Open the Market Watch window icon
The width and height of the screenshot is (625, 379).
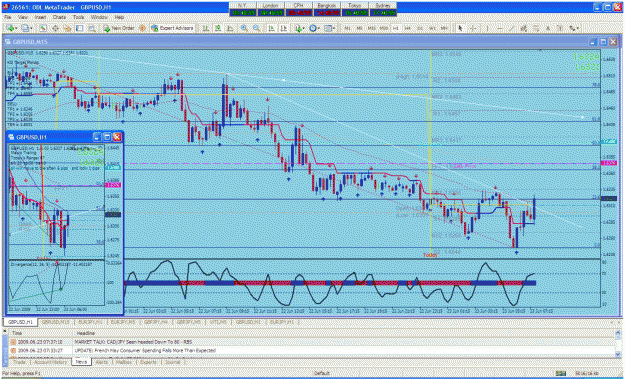tap(43, 28)
